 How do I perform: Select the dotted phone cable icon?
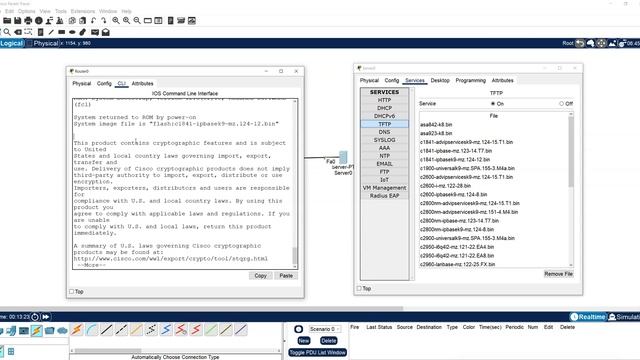[x=151, y=329]
